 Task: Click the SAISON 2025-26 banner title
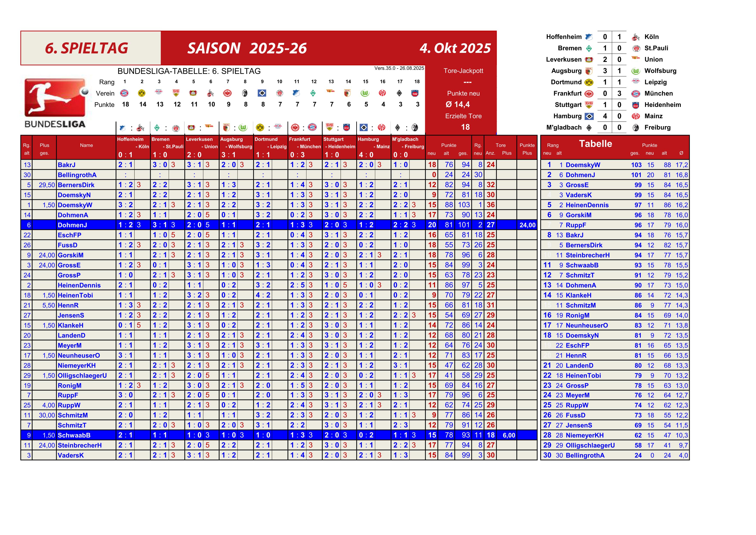tap(247, 49)
